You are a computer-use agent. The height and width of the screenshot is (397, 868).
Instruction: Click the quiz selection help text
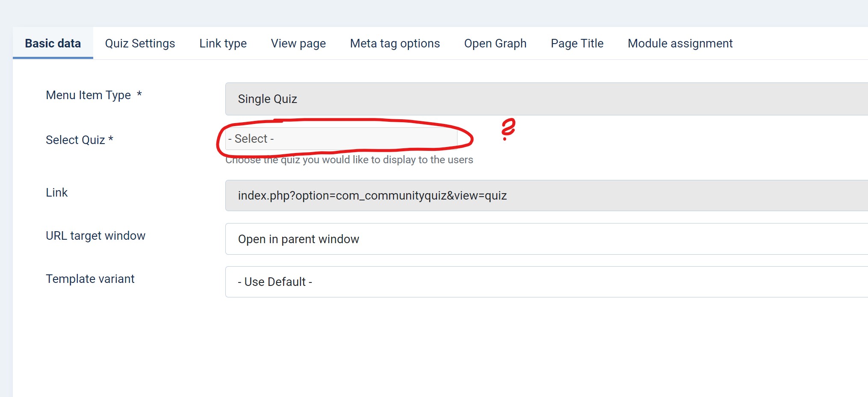click(349, 160)
